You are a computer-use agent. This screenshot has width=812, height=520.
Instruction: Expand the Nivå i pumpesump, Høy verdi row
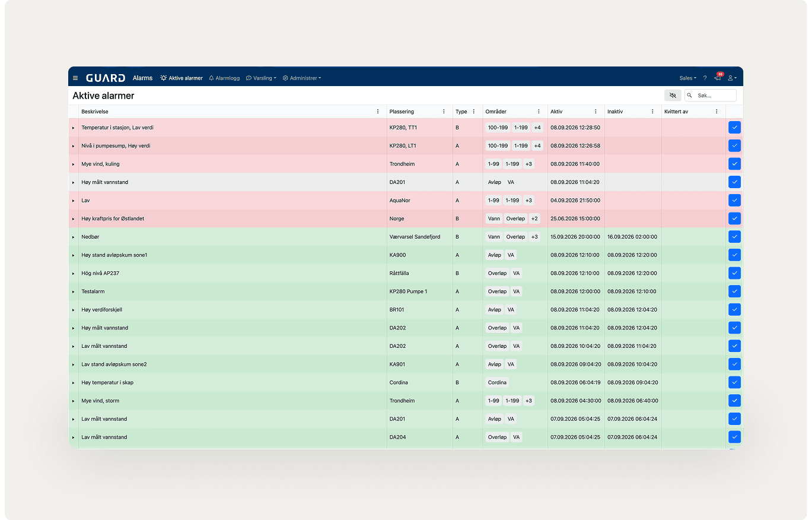[74, 146]
